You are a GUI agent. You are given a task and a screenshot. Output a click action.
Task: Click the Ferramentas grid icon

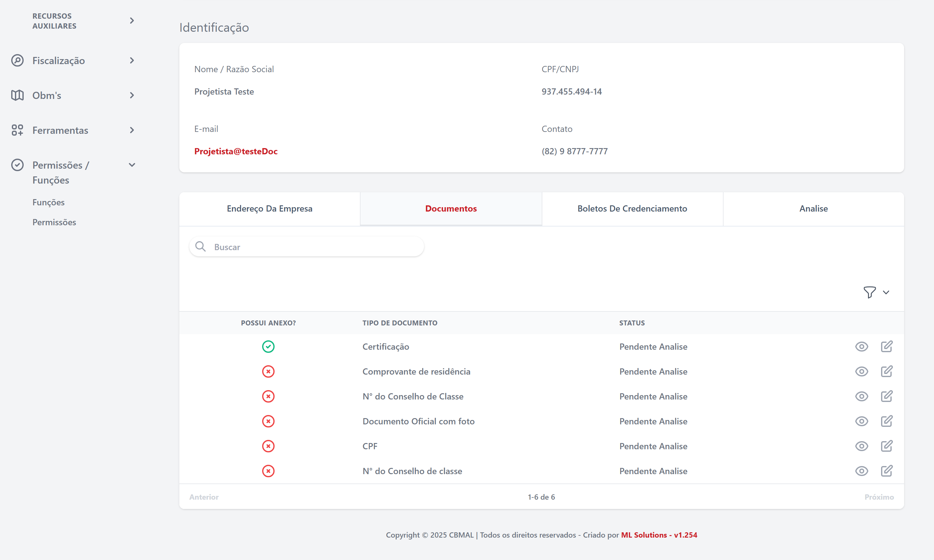[x=17, y=130]
